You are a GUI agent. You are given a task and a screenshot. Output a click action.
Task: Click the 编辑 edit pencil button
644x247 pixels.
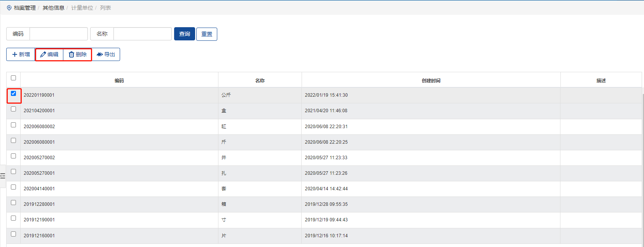(x=49, y=54)
